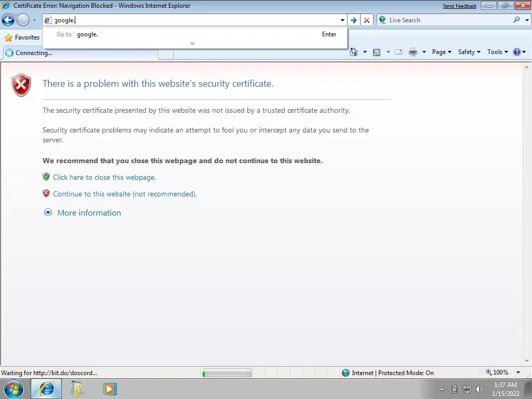The width and height of the screenshot is (532, 399).
Task: Click the Forward navigation button
Action: coord(23,20)
